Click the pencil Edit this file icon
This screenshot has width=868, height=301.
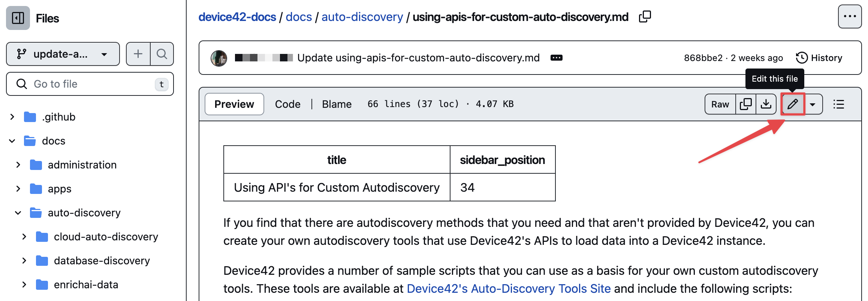[x=793, y=104]
